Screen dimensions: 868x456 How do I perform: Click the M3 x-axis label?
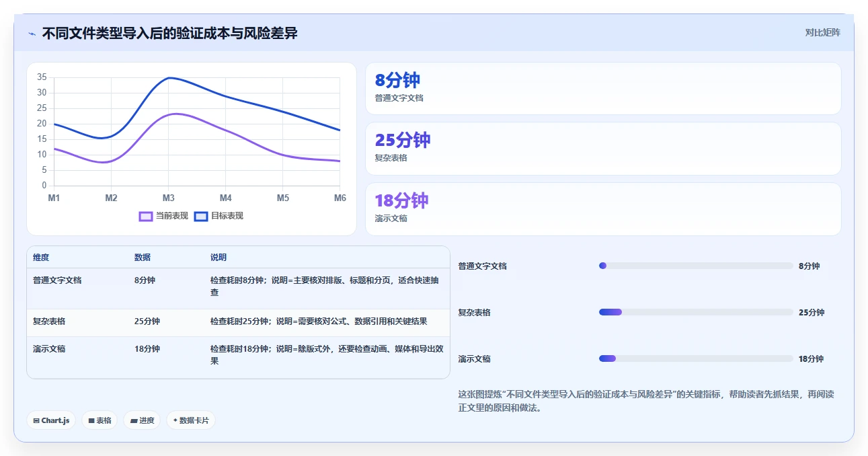pos(168,198)
